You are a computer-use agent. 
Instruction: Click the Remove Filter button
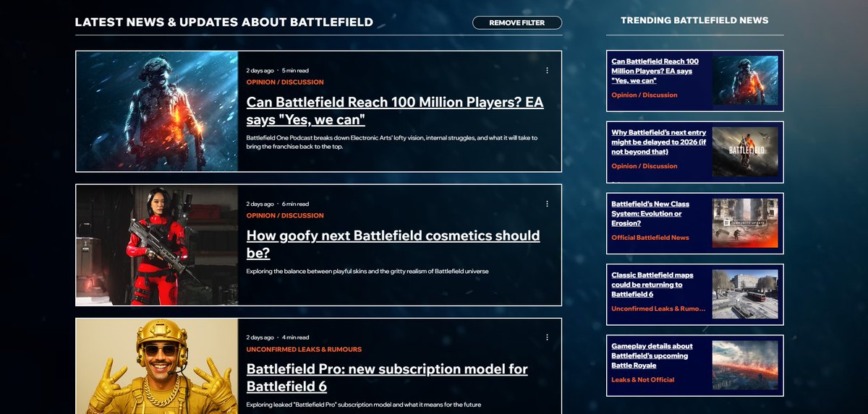(x=517, y=22)
